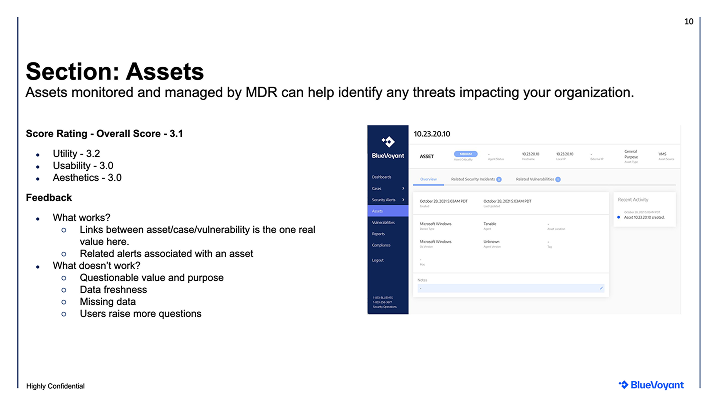Click the Related Vulnerabilities count badge
Screen dimensions: 720x405
click(x=558, y=180)
